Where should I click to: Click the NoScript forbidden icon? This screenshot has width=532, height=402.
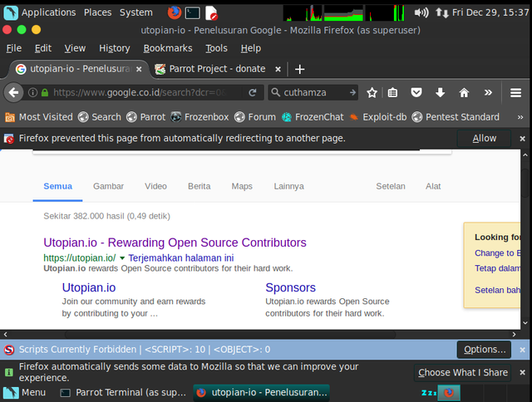coord(9,350)
